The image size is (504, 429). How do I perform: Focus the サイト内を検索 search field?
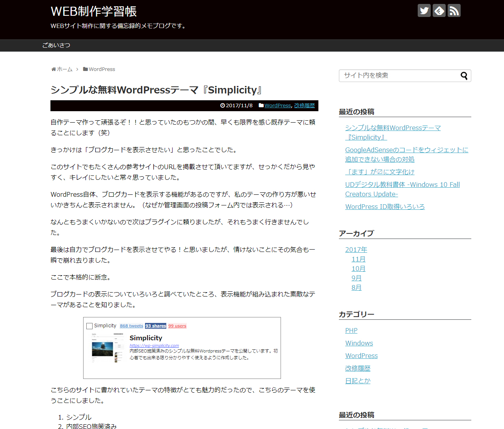[398, 76]
